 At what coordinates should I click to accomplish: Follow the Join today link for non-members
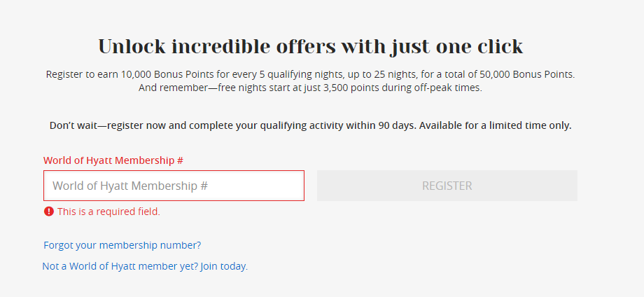click(x=223, y=266)
